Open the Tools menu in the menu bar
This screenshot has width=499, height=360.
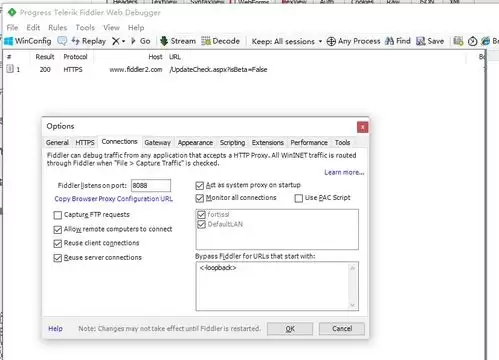click(85, 27)
